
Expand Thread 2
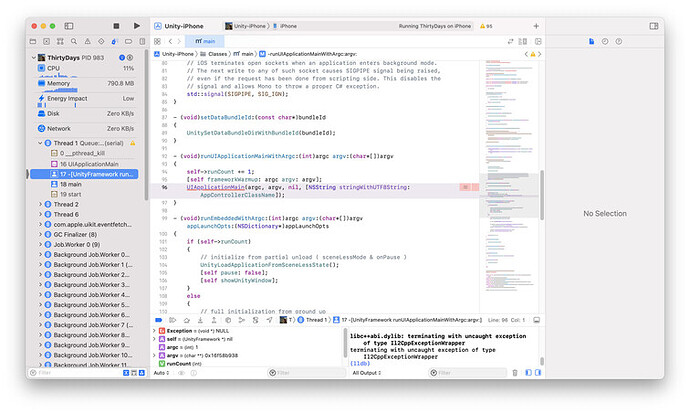40,204
